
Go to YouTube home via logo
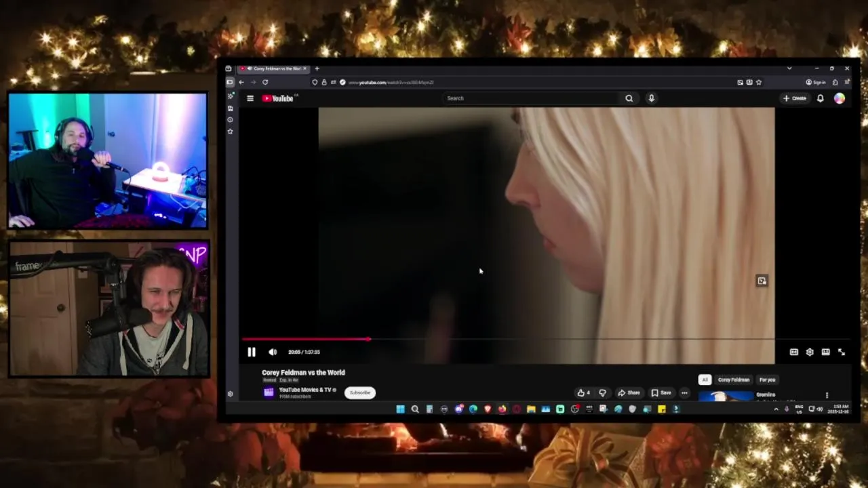pyautogui.click(x=277, y=98)
